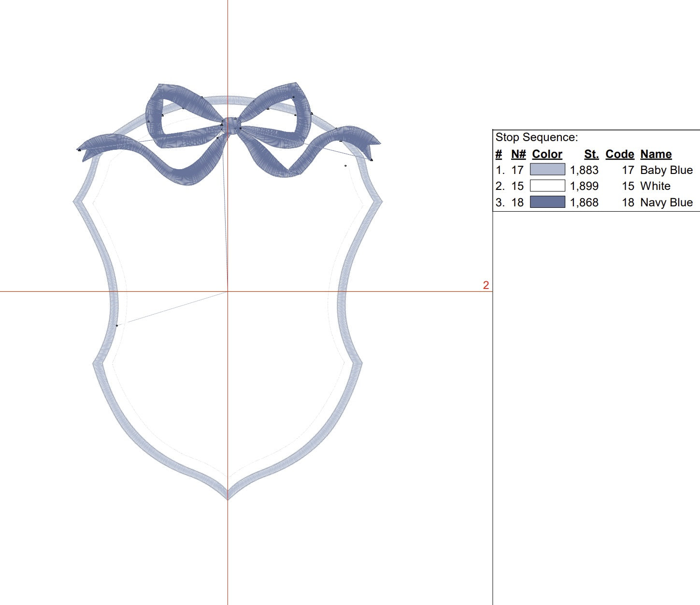700x605 pixels.
Task: Click the center knot of the bow
Action: click(x=231, y=125)
